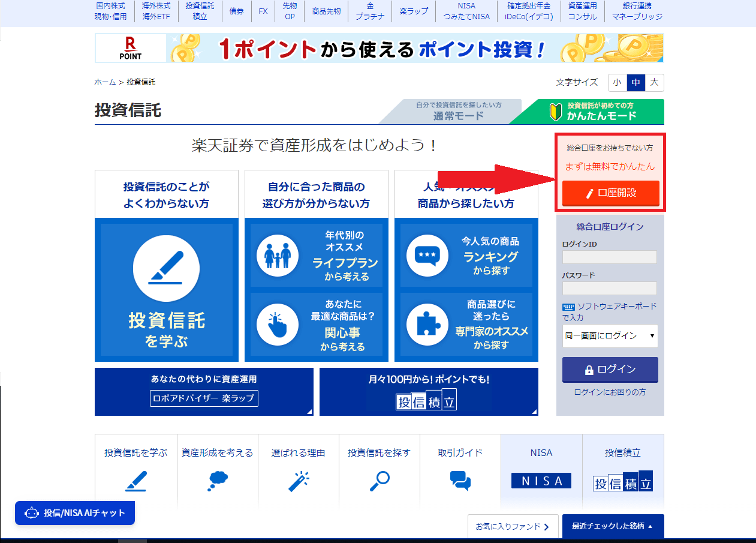Open 今人気の商品 ランキング tile

[x=466, y=256]
